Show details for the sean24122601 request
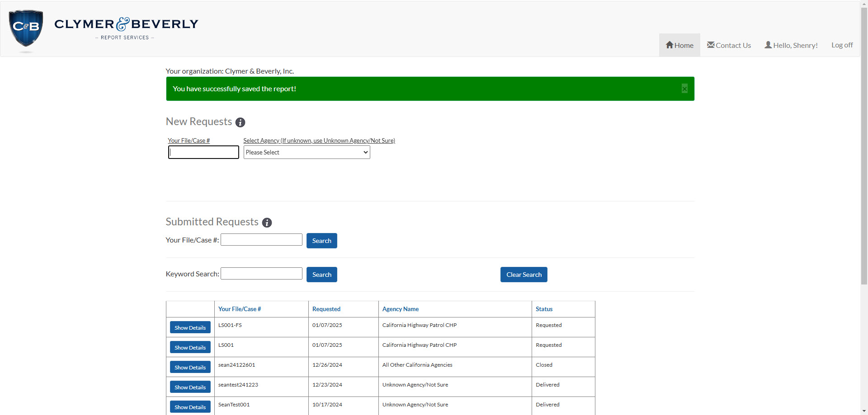This screenshot has width=868, height=415. click(x=190, y=367)
